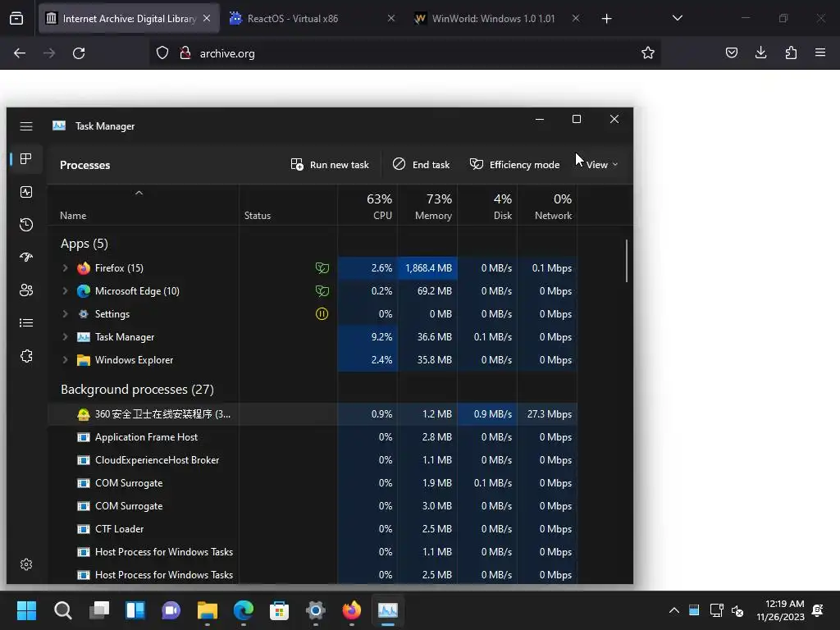Open the Firefox downloads panel

coord(760,52)
